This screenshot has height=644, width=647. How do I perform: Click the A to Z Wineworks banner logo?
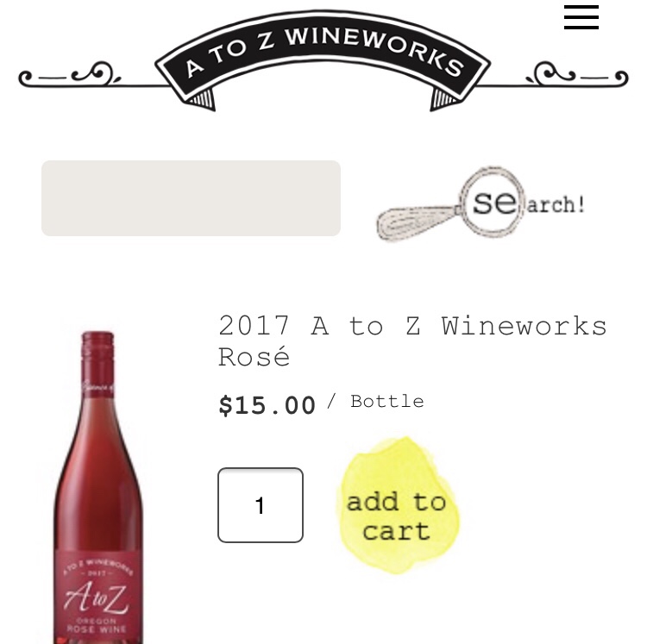(323, 60)
